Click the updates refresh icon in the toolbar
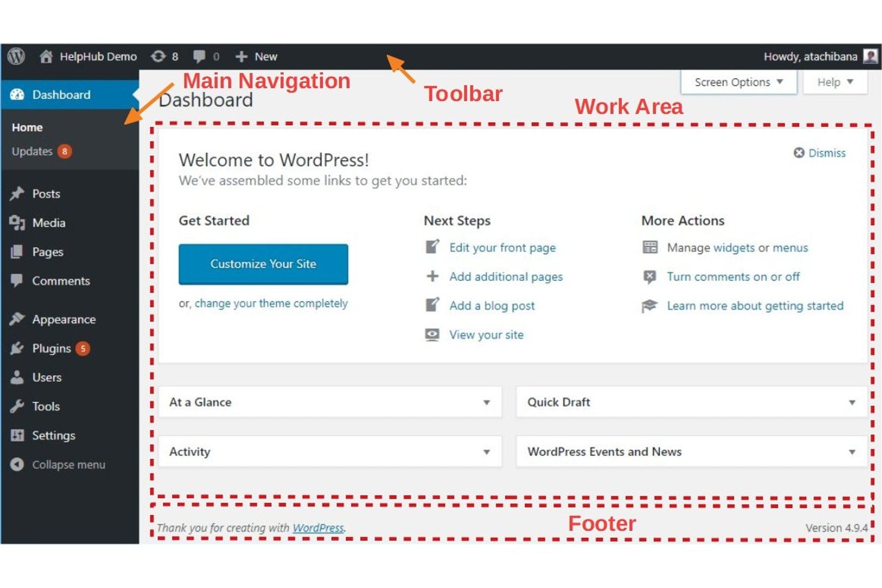Viewport: 882px width, 588px height. coord(158,57)
